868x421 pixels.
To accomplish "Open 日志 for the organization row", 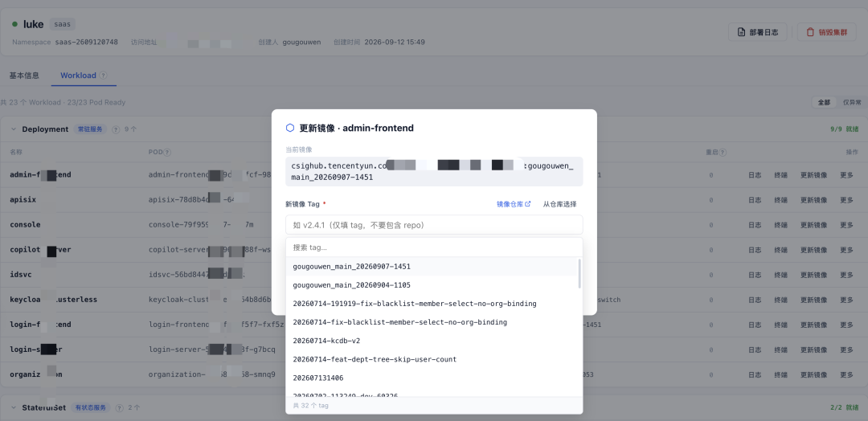I will coord(755,374).
